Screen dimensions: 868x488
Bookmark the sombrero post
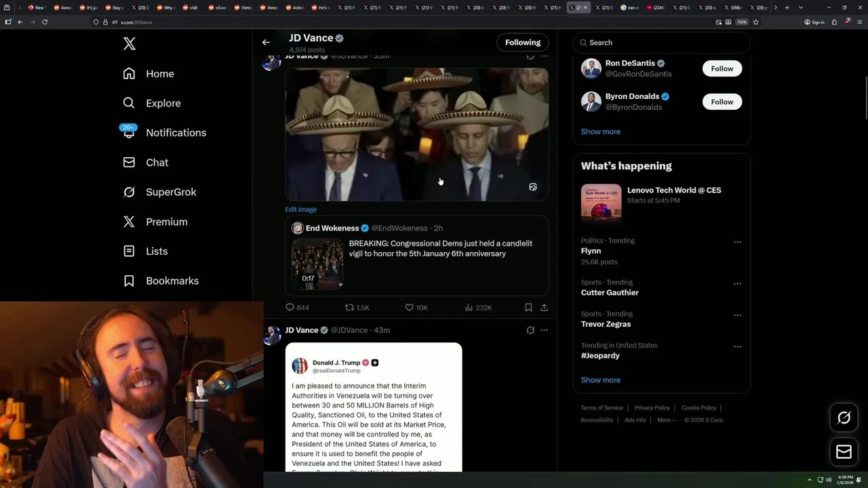528,308
